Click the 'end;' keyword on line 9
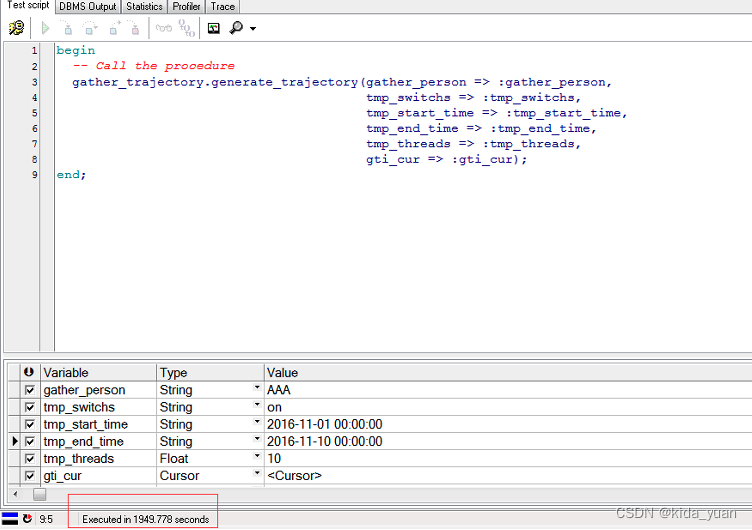 [x=71, y=175]
